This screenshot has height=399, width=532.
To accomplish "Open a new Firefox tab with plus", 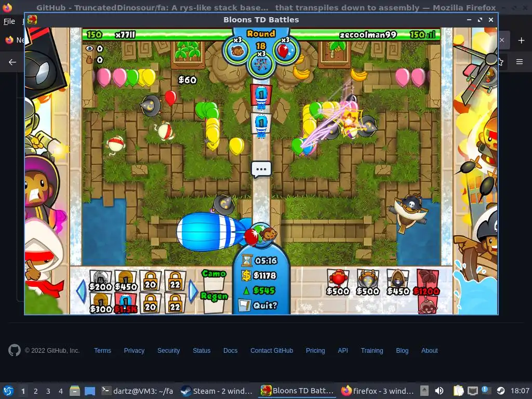I will tap(521, 41).
